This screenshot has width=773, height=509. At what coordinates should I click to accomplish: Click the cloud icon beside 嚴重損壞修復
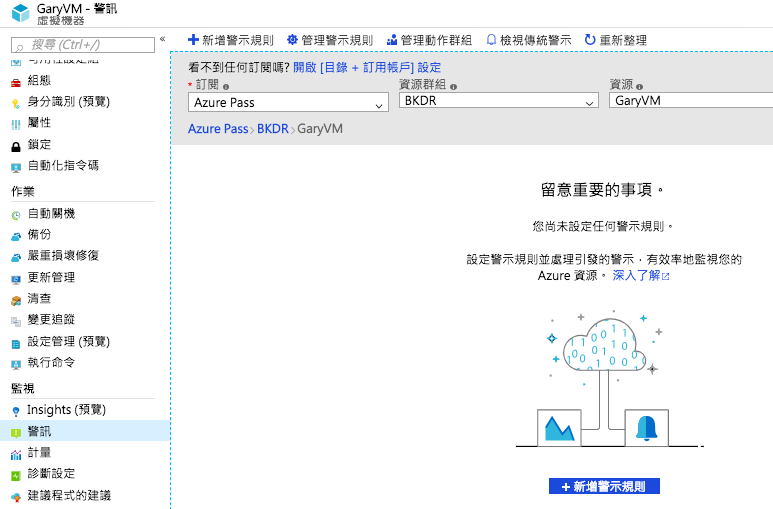tap(16, 257)
